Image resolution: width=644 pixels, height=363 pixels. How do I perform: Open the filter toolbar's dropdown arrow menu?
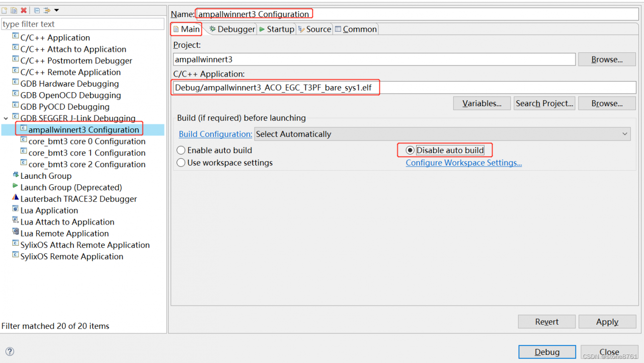tap(56, 10)
